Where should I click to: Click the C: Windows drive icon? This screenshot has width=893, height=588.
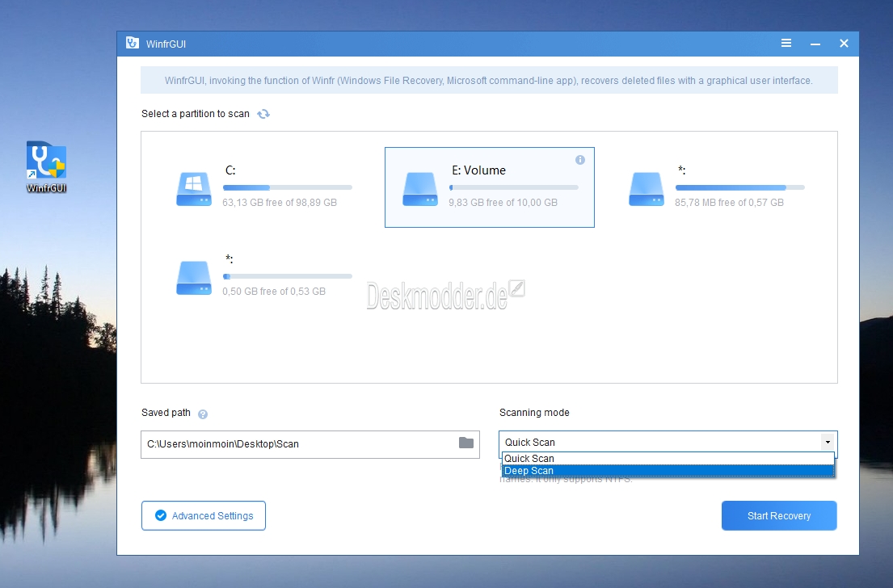click(x=194, y=189)
